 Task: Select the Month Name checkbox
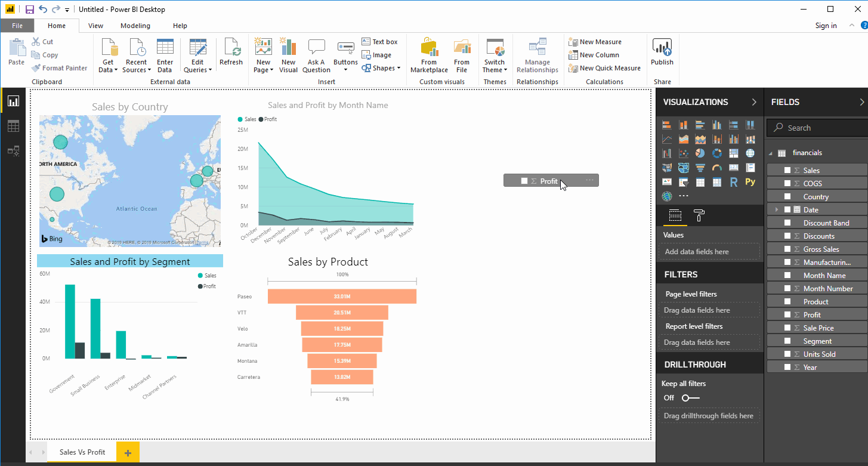click(x=787, y=276)
